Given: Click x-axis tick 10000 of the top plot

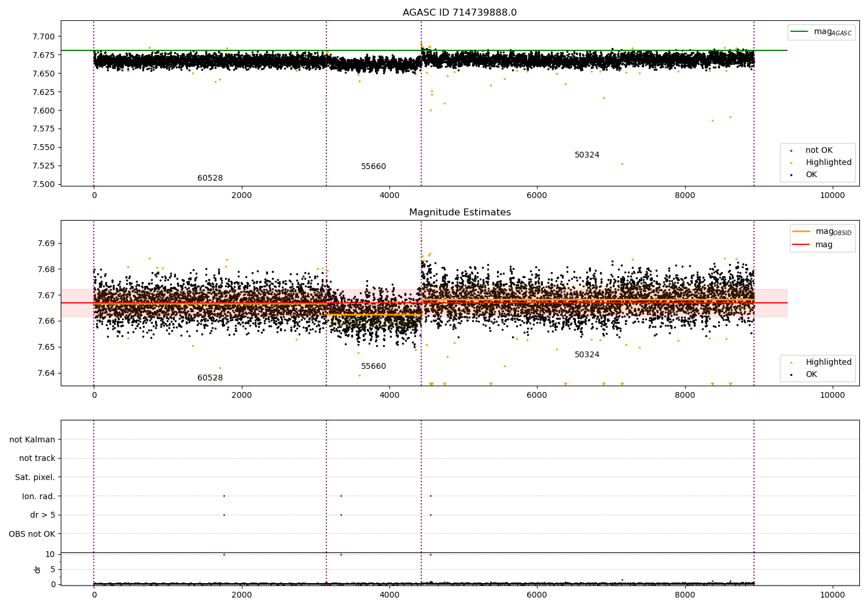Looking at the screenshot, I should click(833, 195).
